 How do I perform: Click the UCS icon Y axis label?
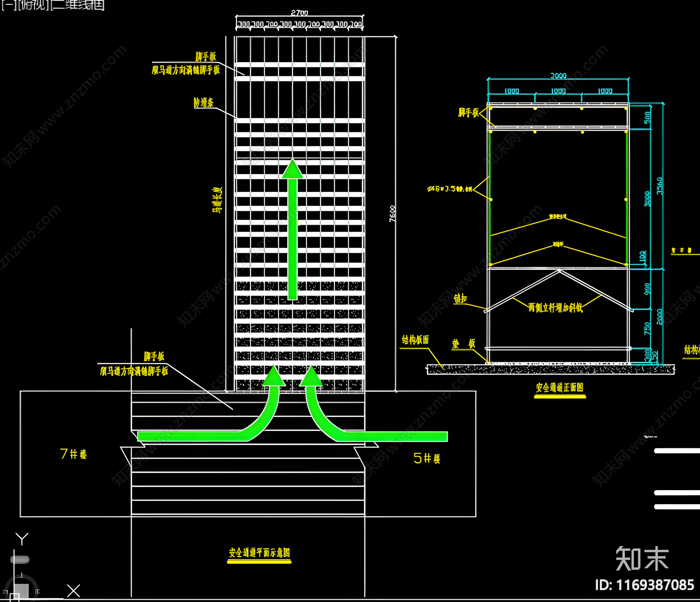point(22,539)
